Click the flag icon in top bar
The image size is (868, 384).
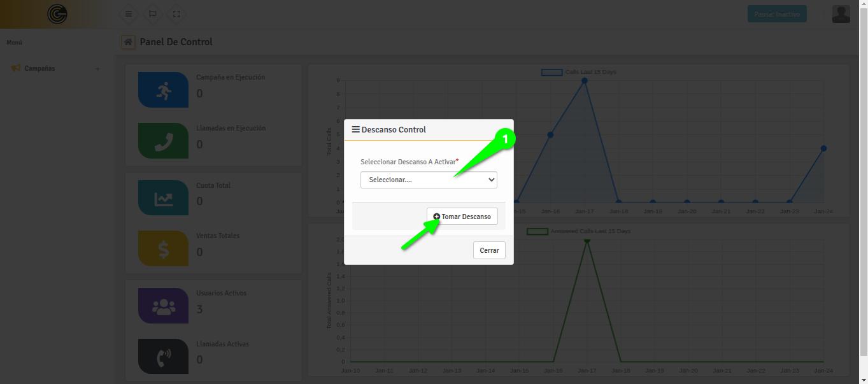point(153,14)
